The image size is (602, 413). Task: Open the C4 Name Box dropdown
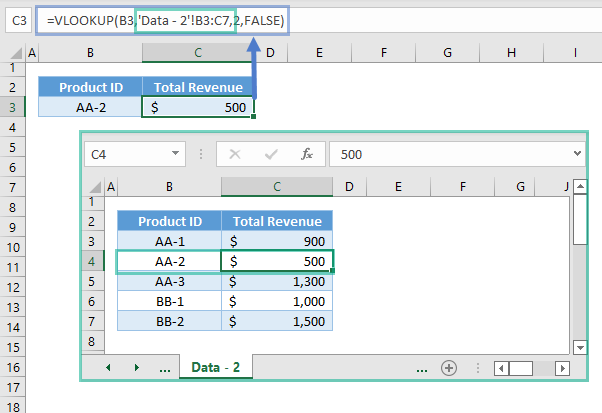[176, 155]
